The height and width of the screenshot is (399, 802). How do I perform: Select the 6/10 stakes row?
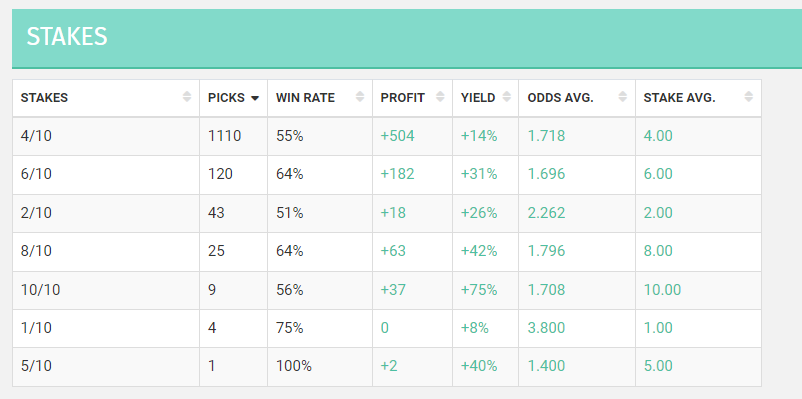pyautogui.click(x=387, y=174)
